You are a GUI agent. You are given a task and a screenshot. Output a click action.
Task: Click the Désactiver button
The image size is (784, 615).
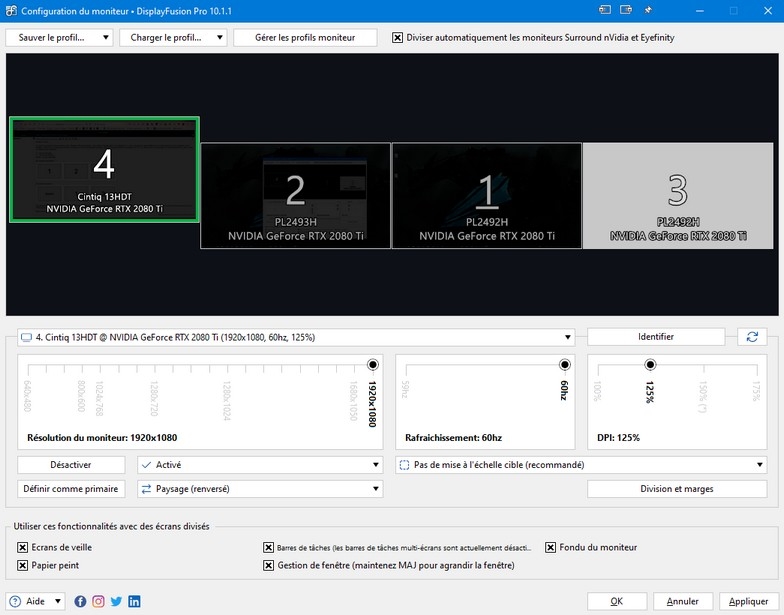(x=71, y=465)
